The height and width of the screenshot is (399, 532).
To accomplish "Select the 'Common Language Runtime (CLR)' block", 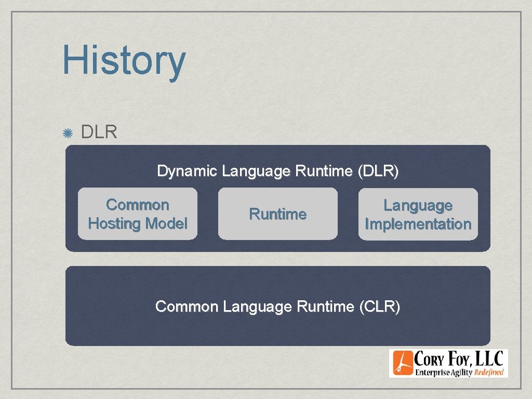I will point(277,306).
